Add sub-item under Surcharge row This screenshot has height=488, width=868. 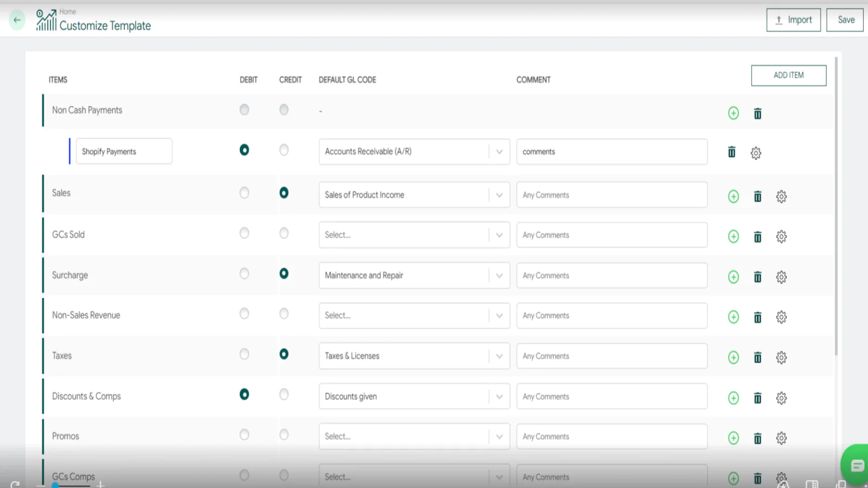(733, 277)
